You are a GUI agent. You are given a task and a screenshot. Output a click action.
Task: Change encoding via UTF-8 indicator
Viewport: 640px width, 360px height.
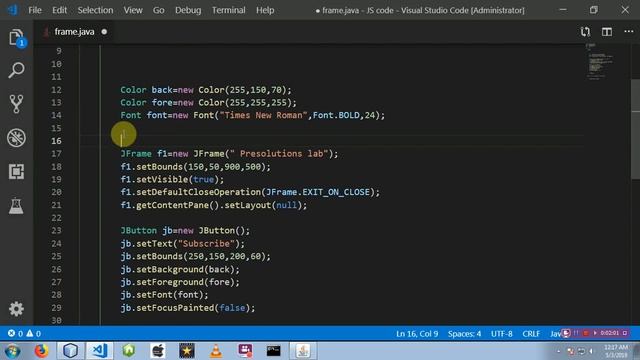(502, 333)
